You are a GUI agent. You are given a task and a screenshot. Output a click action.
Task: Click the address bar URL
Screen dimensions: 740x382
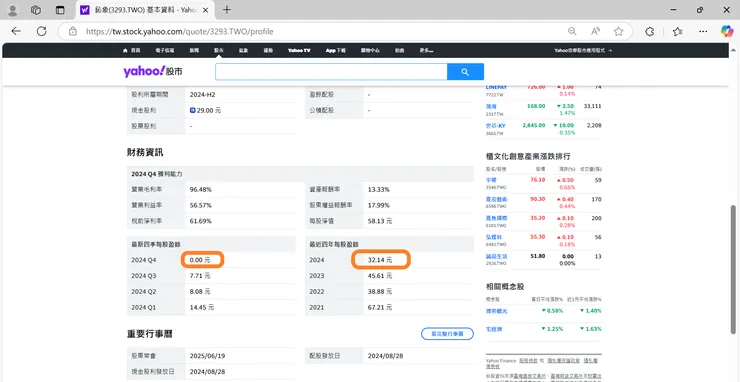tap(179, 32)
